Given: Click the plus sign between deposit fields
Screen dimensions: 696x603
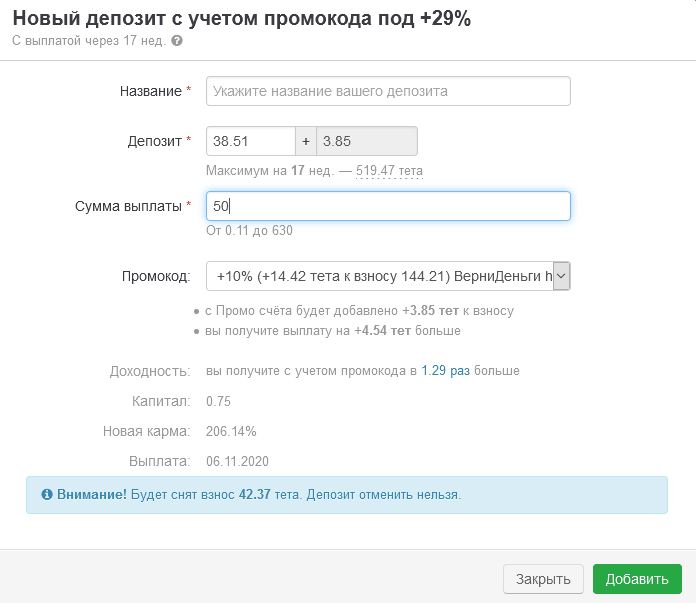Looking at the screenshot, I should [x=306, y=141].
